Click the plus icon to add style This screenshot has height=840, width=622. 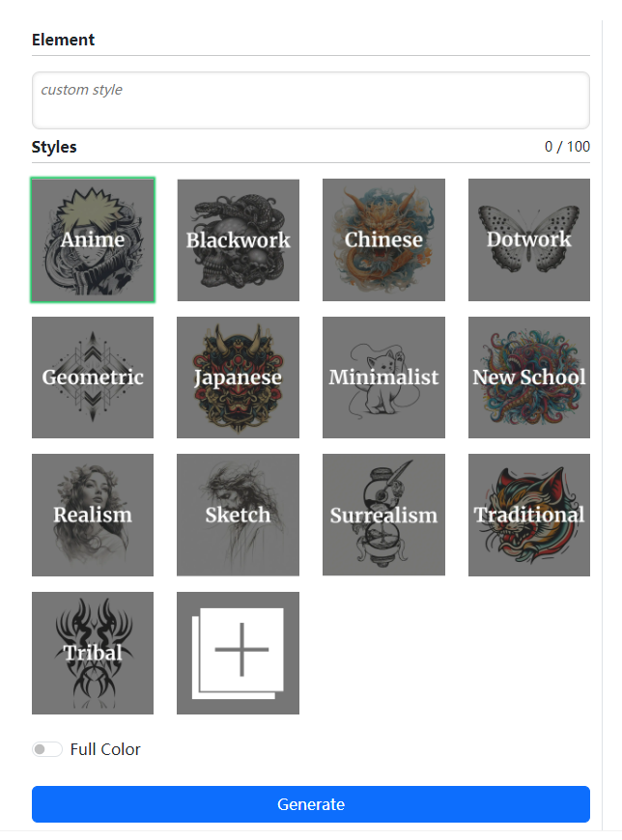click(238, 653)
